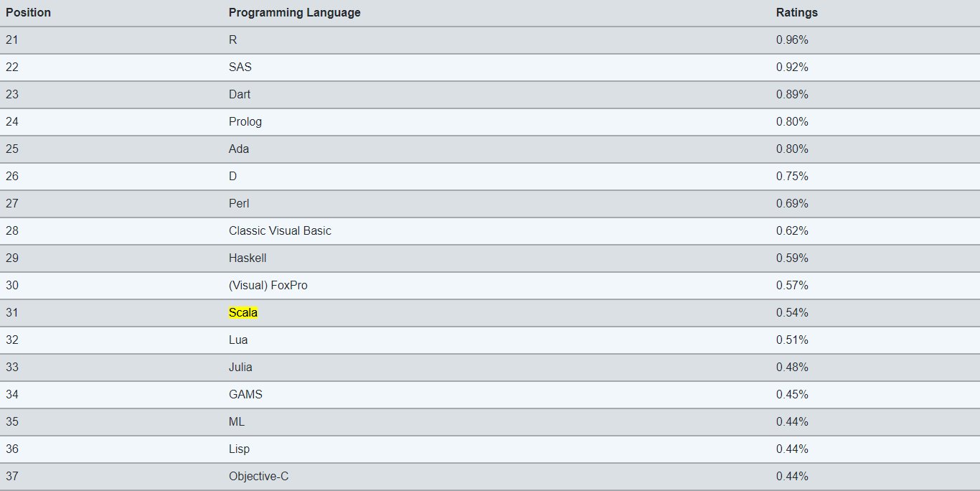The height and width of the screenshot is (491, 980).
Task: Click on the Prolog language name
Action: coord(245,122)
